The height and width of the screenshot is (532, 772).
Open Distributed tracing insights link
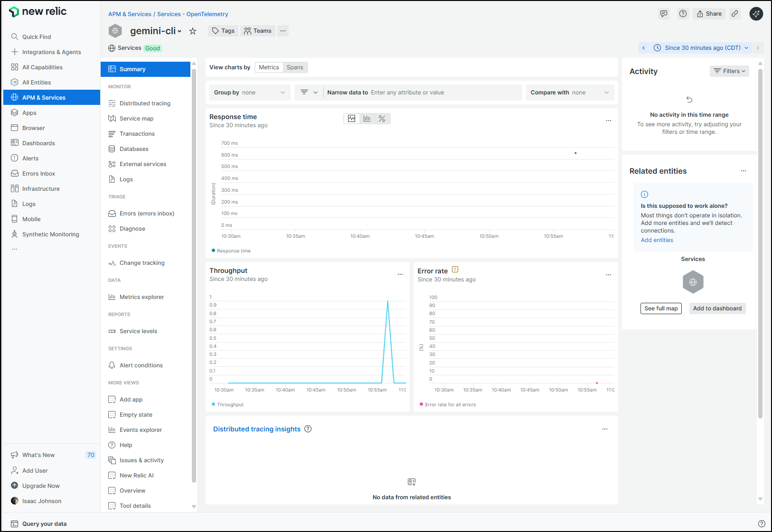[257, 429]
